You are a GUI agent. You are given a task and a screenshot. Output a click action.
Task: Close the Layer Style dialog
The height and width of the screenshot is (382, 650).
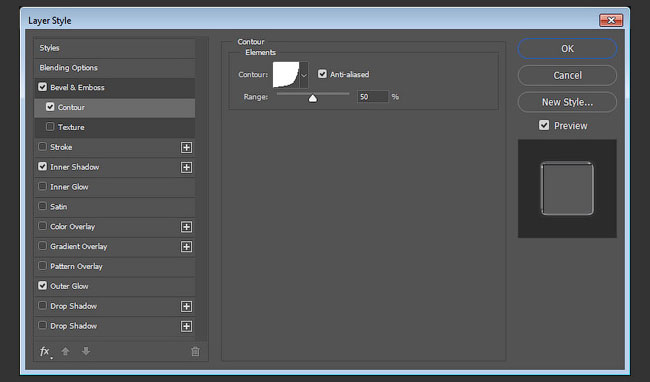click(x=611, y=20)
